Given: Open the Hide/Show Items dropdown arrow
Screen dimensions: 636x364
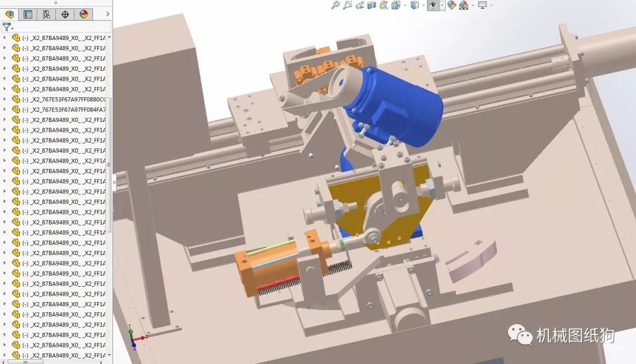Looking at the screenshot, I should (442, 5).
